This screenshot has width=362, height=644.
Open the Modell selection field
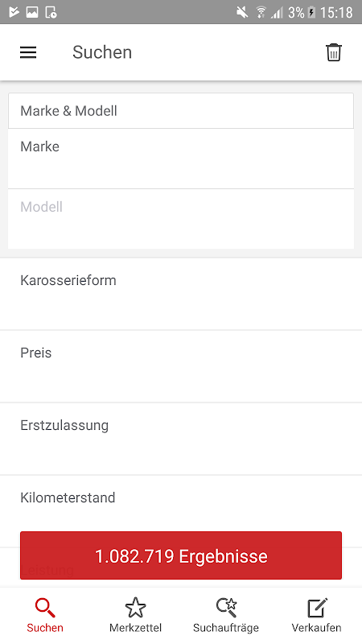click(x=181, y=219)
